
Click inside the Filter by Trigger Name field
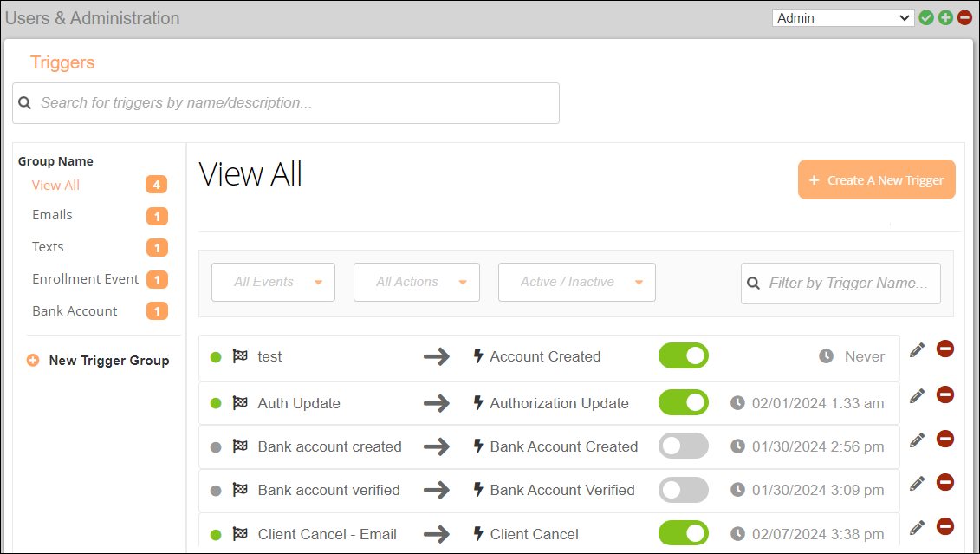tap(845, 283)
